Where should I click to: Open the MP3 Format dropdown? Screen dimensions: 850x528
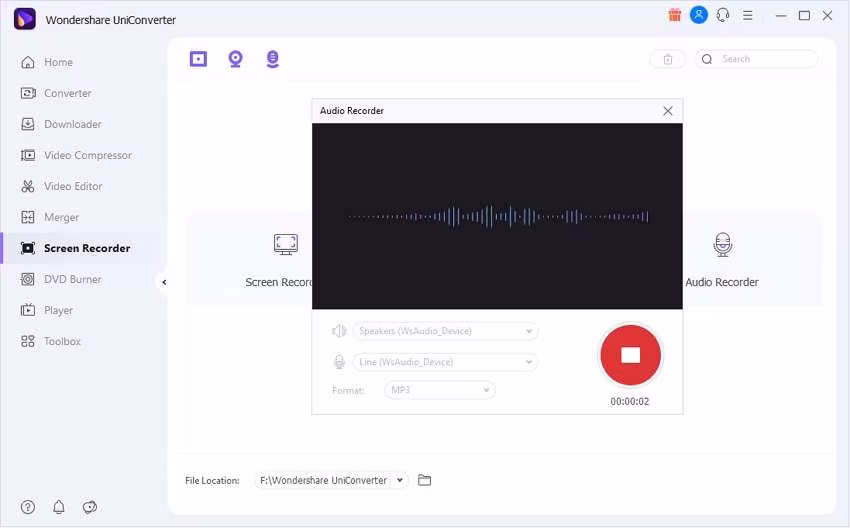pyautogui.click(x=440, y=390)
